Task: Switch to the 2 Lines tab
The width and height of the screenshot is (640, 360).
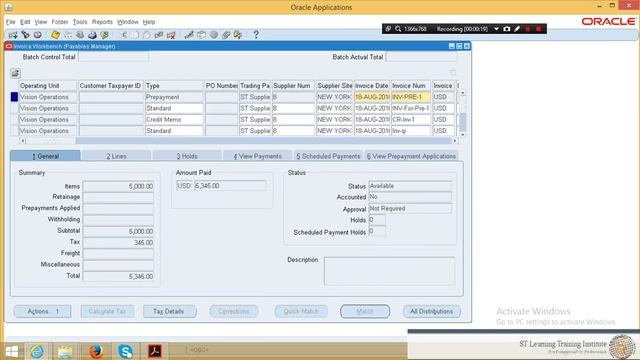Action: [x=116, y=156]
